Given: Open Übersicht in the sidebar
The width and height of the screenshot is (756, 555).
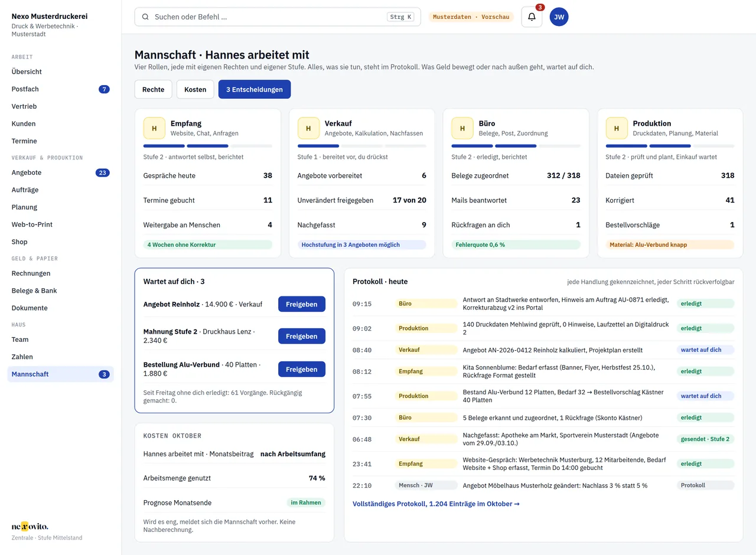Looking at the screenshot, I should point(60,71).
